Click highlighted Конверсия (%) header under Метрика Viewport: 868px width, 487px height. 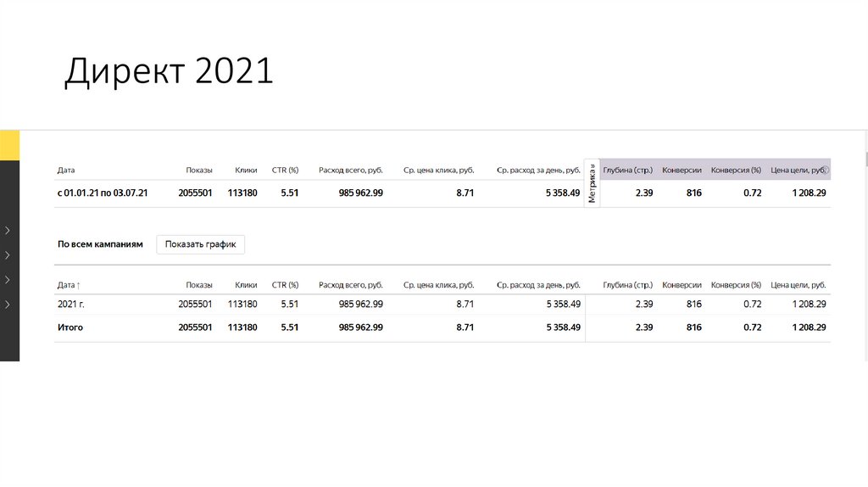point(736,170)
